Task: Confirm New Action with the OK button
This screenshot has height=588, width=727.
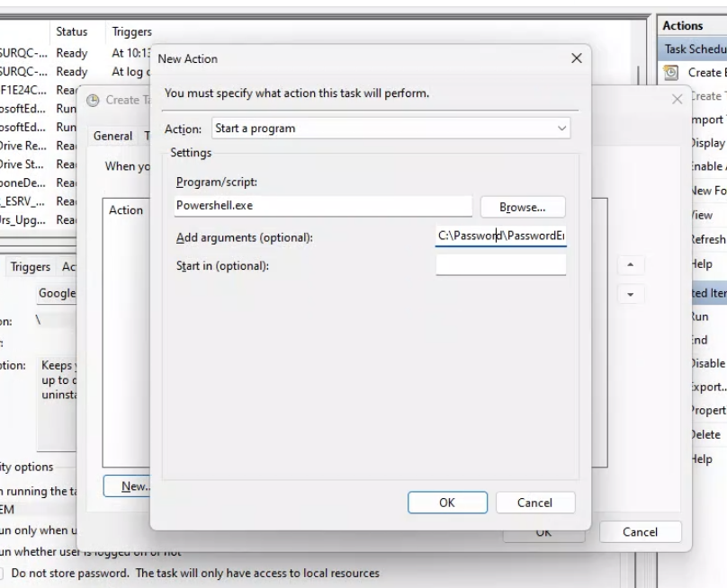Action: click(x=446, y=503)
